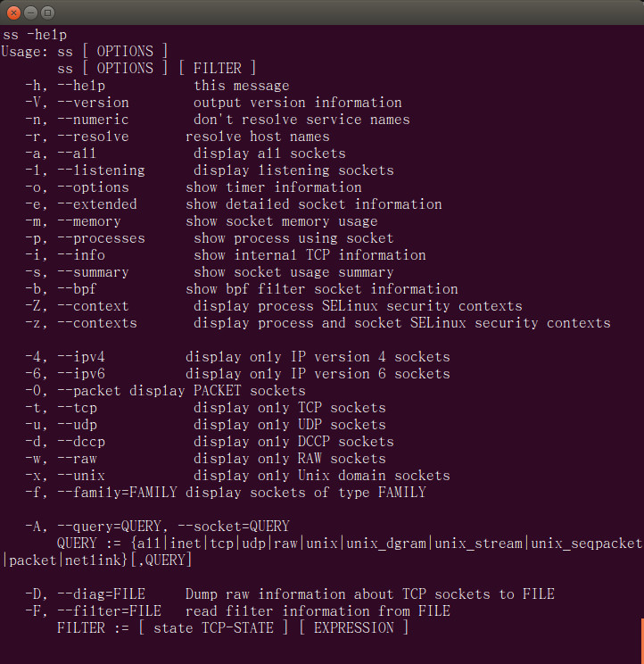The image size is (644, 664).
Task: Click the "ss -help" command line
Action: pyautogui.click(x=35, y=35)
